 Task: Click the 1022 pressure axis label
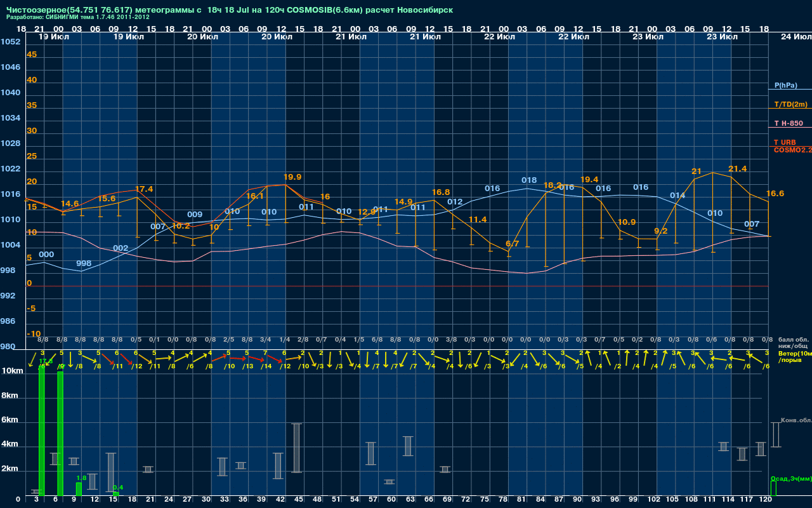[x=11, y=169]
